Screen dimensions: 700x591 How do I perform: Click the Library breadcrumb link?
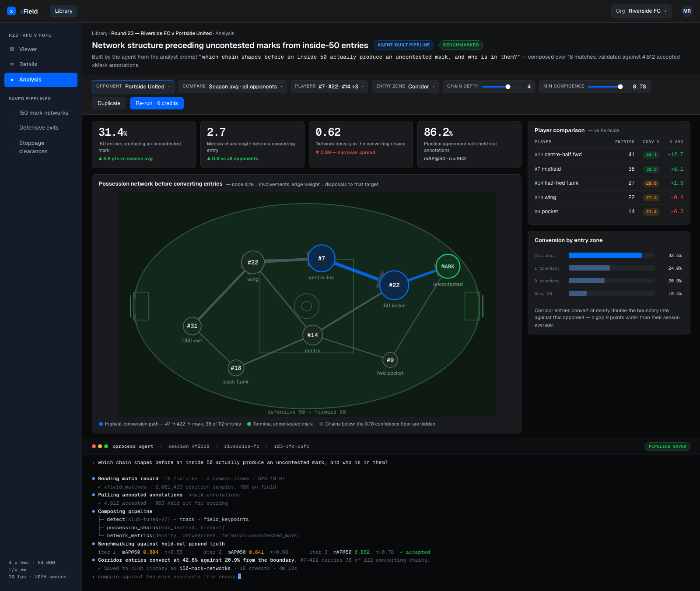tap(99, 33)
